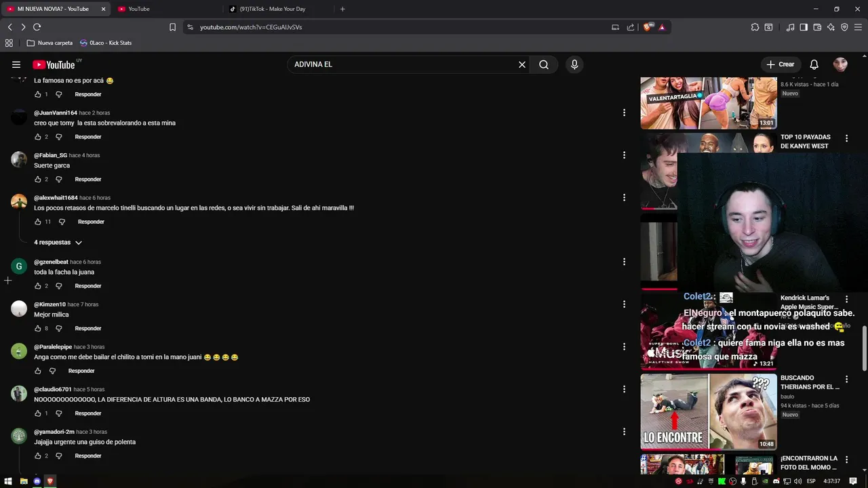Open Nueva carpeta bookmarks folder

point(50,43)
